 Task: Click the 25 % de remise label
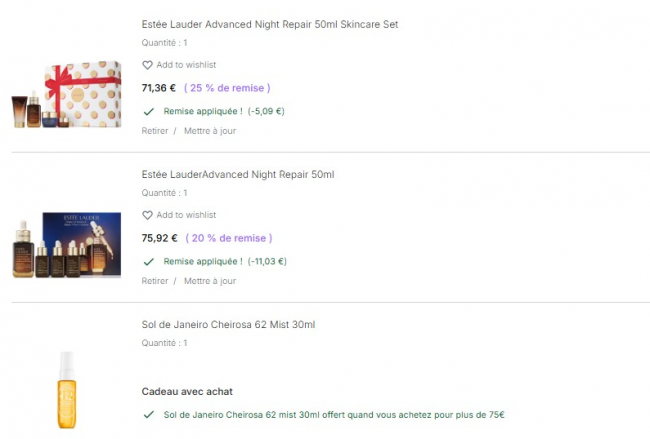pos(227,88)
